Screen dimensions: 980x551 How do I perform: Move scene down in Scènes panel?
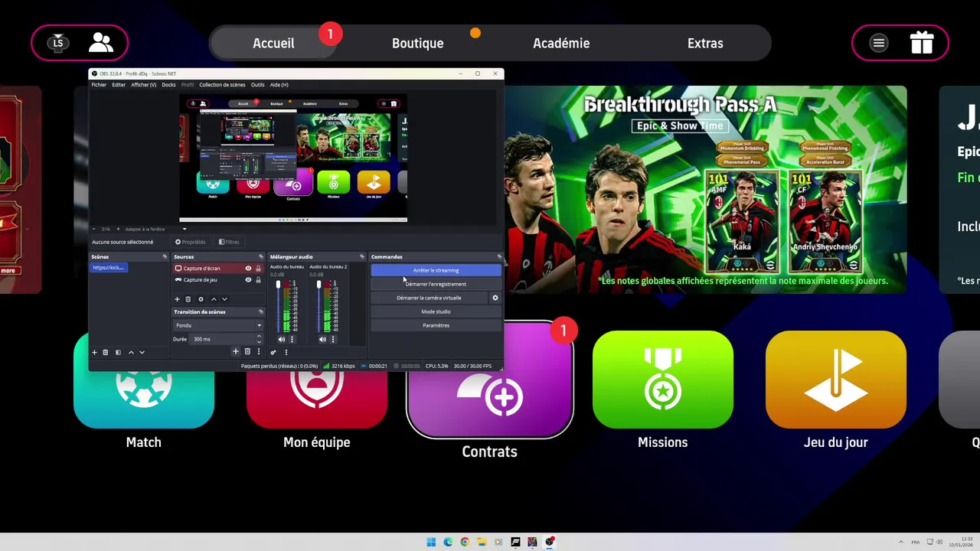tap(142, 352)
